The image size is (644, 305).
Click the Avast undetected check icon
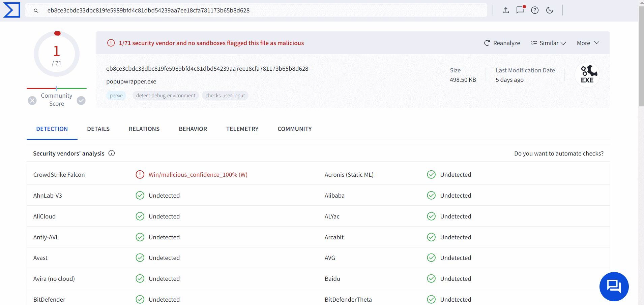point(140,258)
